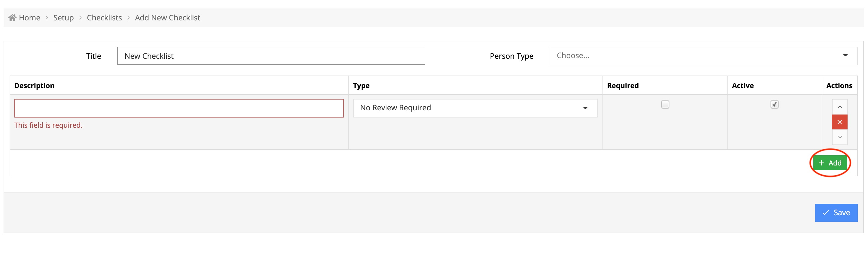This screenshot has height=256, width=868.
Task: Go to Setup breadcrumb link
Action: [x=63, y=17]
